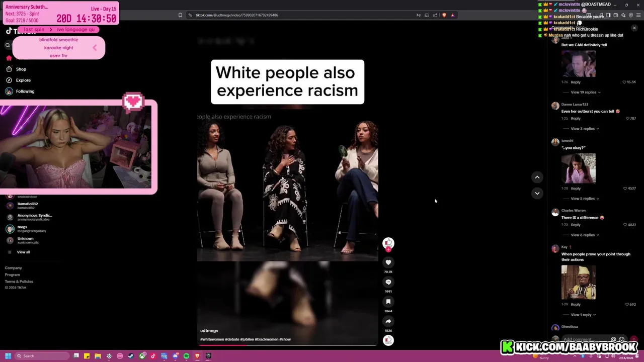Screen dimensions: 644x362
Task: Open the Brave hamburger menu
Action: coord(638,15)
